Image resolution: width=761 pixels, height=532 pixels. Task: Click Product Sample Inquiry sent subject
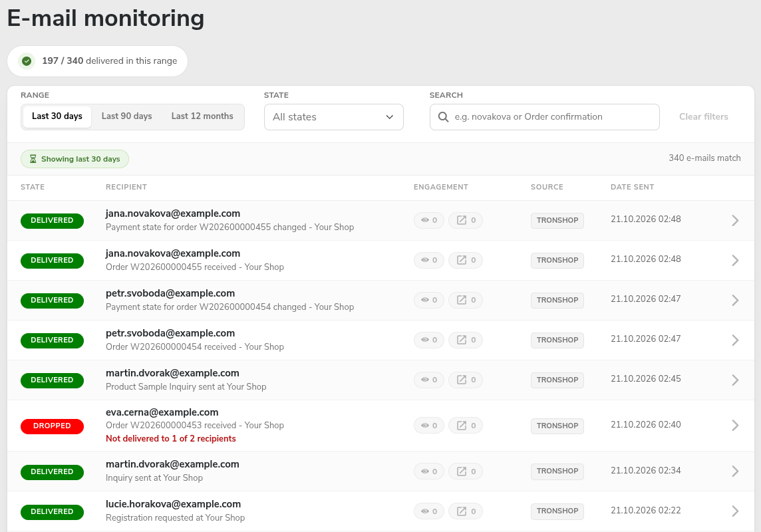click(186, 386)
